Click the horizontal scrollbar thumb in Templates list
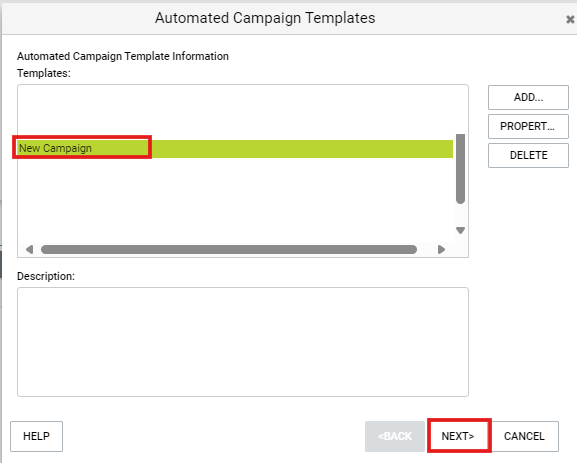577x463 pixels. coord(229,250)
